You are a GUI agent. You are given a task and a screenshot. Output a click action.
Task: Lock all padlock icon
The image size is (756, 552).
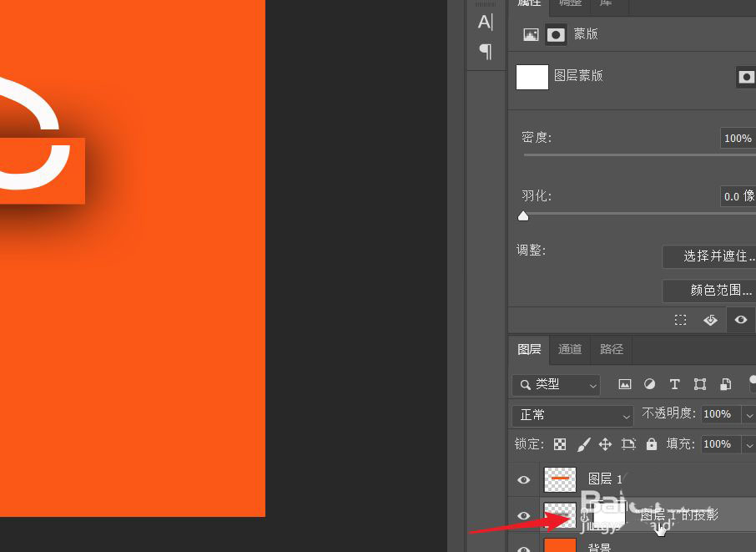point(652,444)
